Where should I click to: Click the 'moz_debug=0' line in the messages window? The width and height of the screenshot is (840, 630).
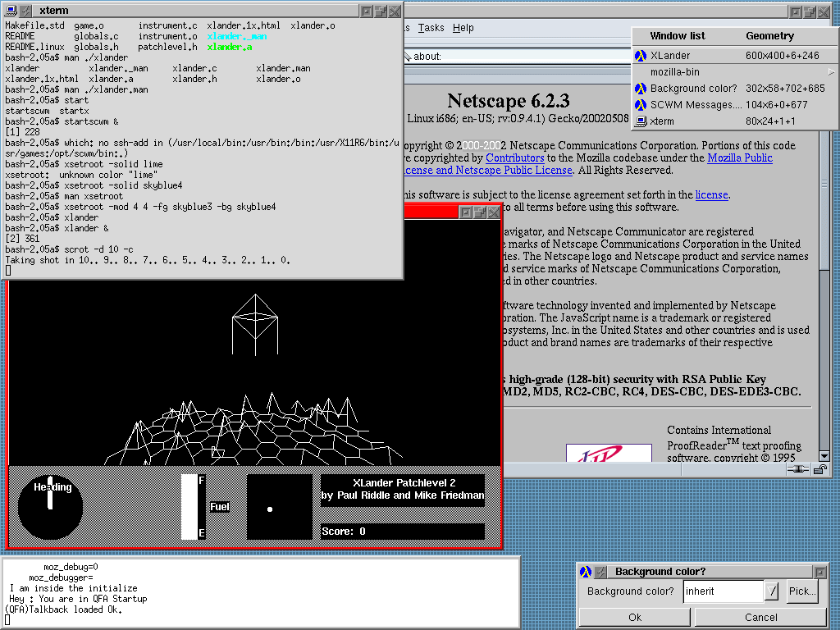tap(71, 567)
